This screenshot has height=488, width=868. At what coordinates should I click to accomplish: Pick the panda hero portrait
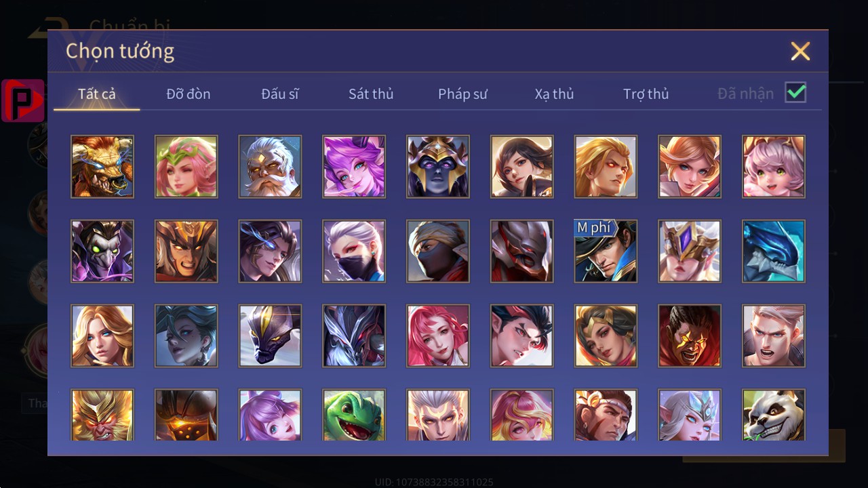(x=774, y=415)
